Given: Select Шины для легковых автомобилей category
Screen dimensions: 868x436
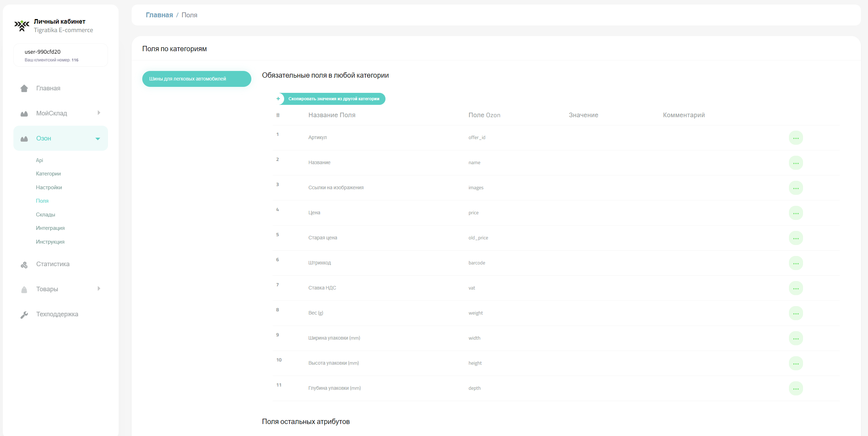Looking at the screenshot, I should tap(197, 79).
